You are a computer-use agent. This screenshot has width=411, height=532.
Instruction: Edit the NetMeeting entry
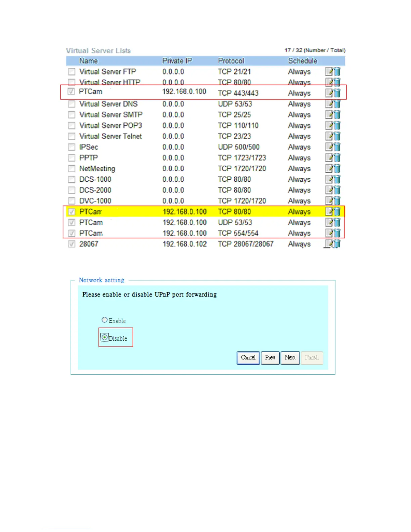(x=329, y=168)
